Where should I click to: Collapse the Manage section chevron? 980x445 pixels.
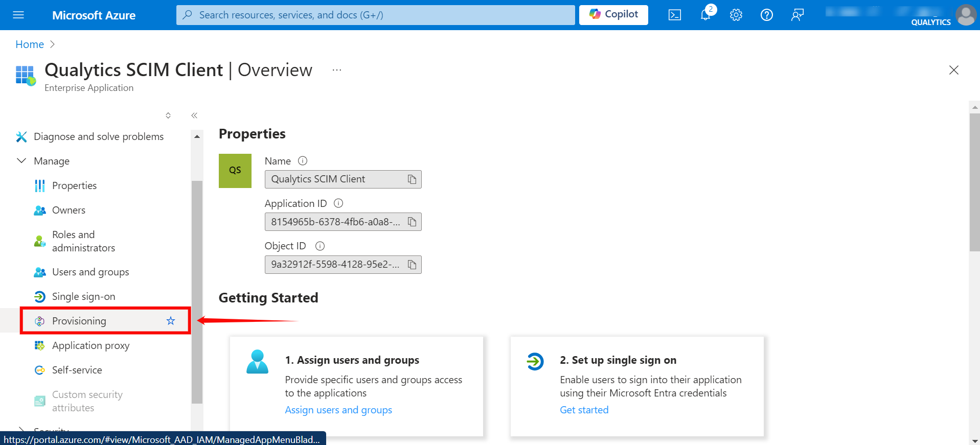[x=21, y=161]
